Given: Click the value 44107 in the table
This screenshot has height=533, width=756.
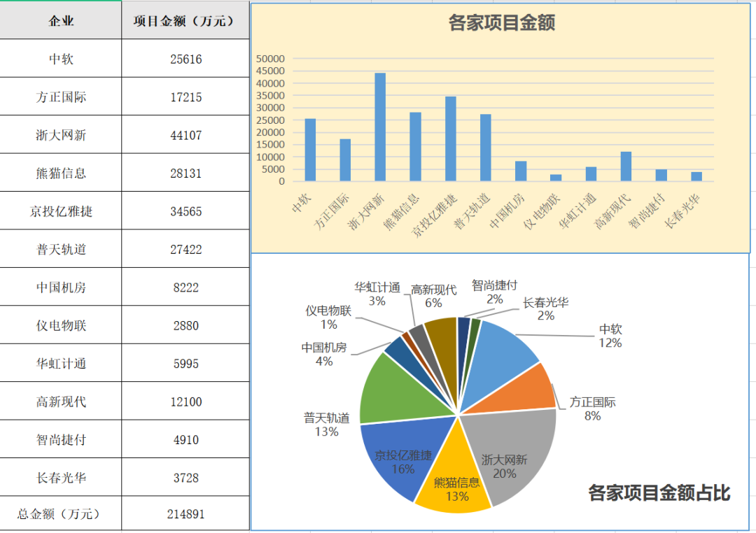Looking at the screenshot, I should tap(185, 135).
